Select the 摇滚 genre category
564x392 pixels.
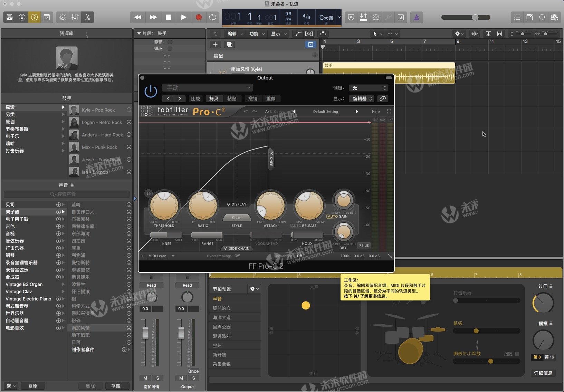point(35,107)
